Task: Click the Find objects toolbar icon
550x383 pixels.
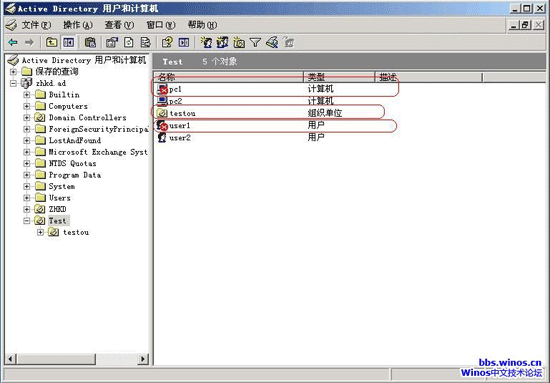Action: (x=272, y=42)
